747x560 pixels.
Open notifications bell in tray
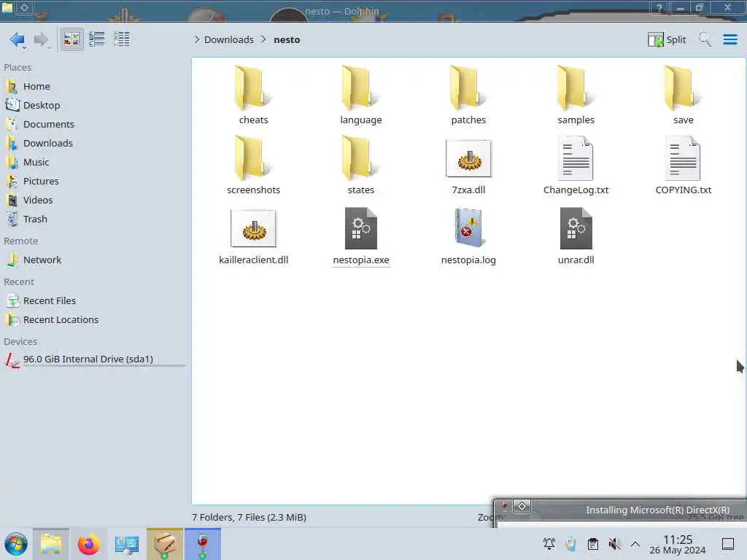(549, 544)
